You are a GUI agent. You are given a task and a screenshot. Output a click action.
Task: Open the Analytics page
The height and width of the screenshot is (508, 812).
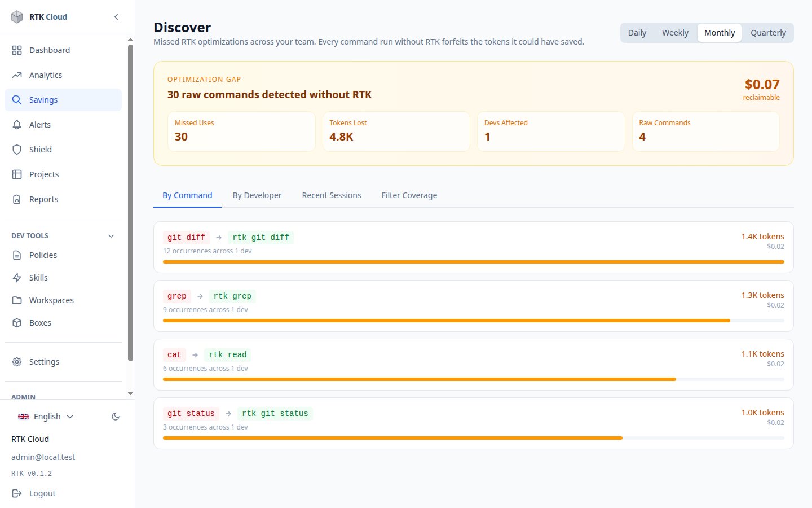coord(63,75)
